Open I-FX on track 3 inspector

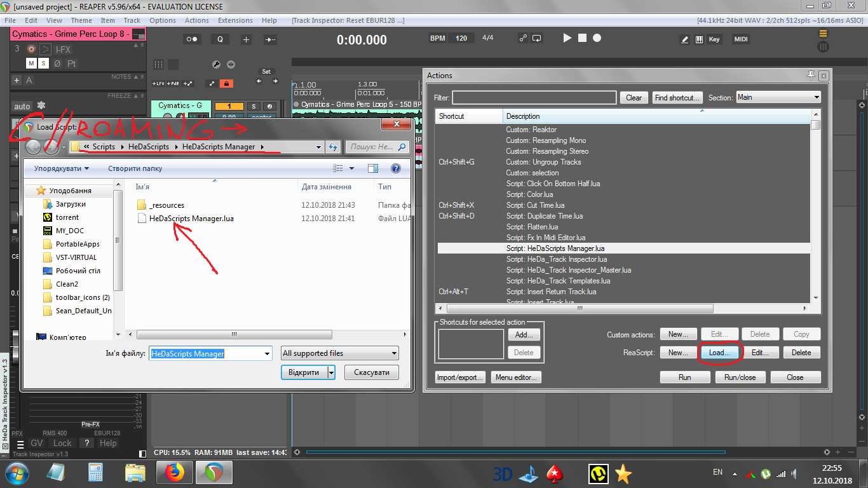63,49
